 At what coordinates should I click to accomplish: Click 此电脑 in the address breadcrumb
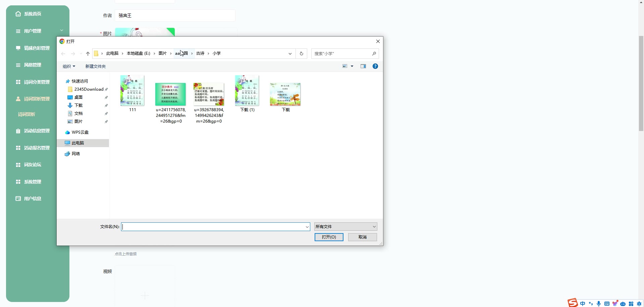point(112,53)
